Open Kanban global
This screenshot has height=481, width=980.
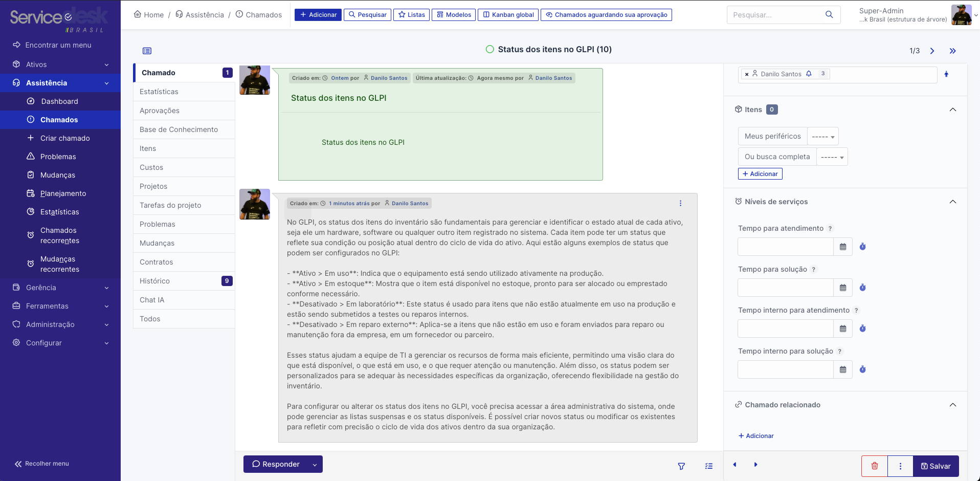tap(508, 15)
